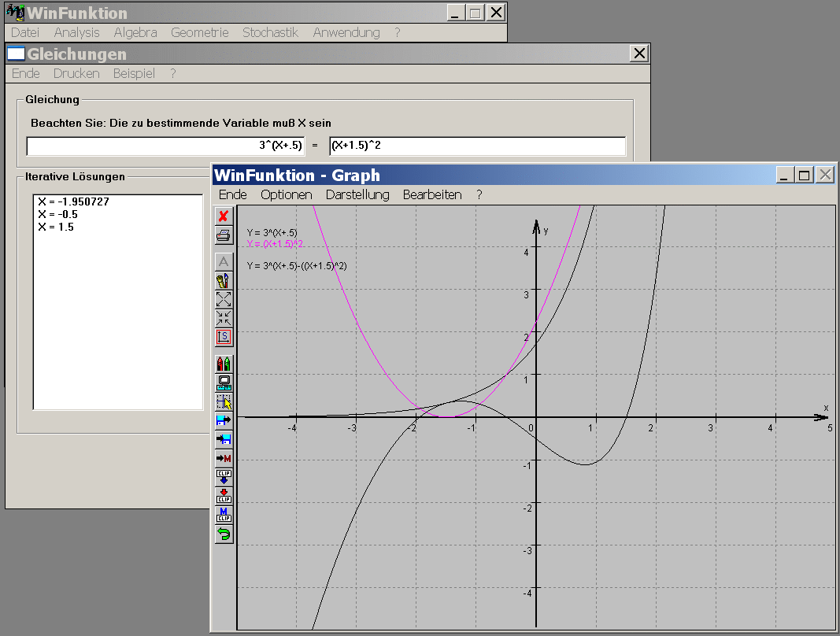840x636 pixels.
Task: Minimize the main WinFunktion window
Action: 456,13
